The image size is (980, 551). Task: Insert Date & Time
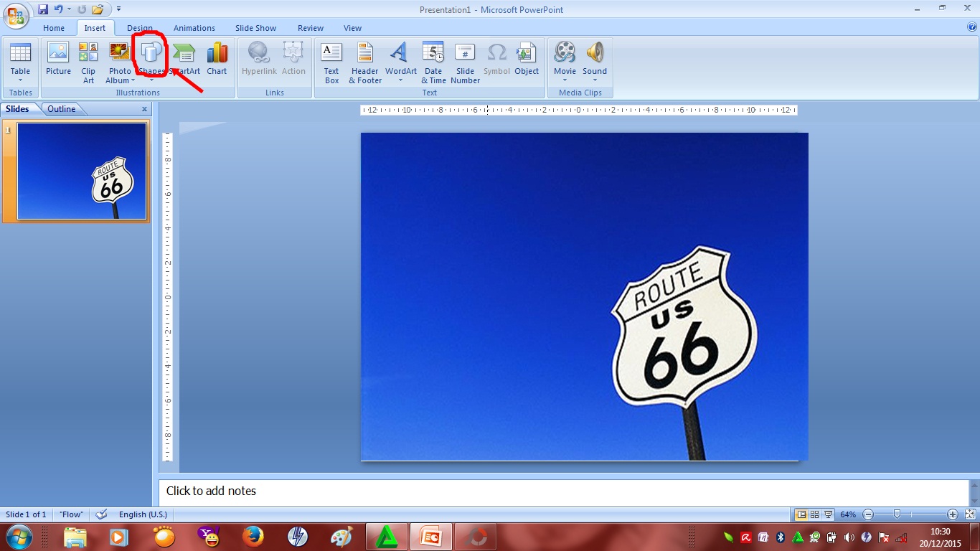(433, 62)
